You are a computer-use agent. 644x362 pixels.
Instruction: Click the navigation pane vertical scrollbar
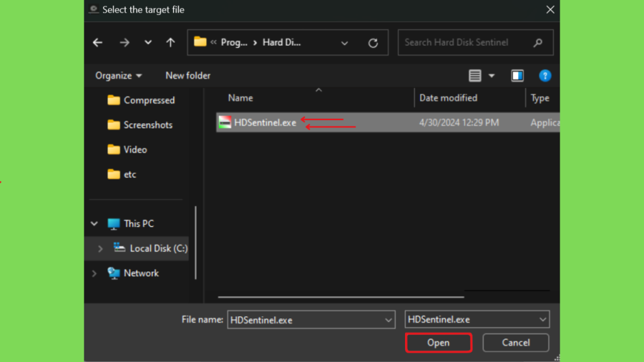coord(196,242)
